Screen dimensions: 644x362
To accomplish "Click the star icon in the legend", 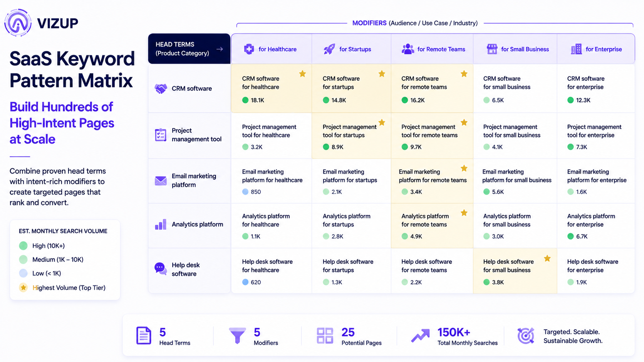I will tap(23, 287).
